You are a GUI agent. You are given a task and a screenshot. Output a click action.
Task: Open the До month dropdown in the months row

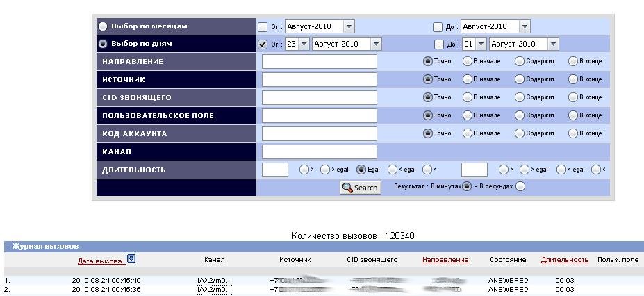pyautogui.click(x=495, y=26)
